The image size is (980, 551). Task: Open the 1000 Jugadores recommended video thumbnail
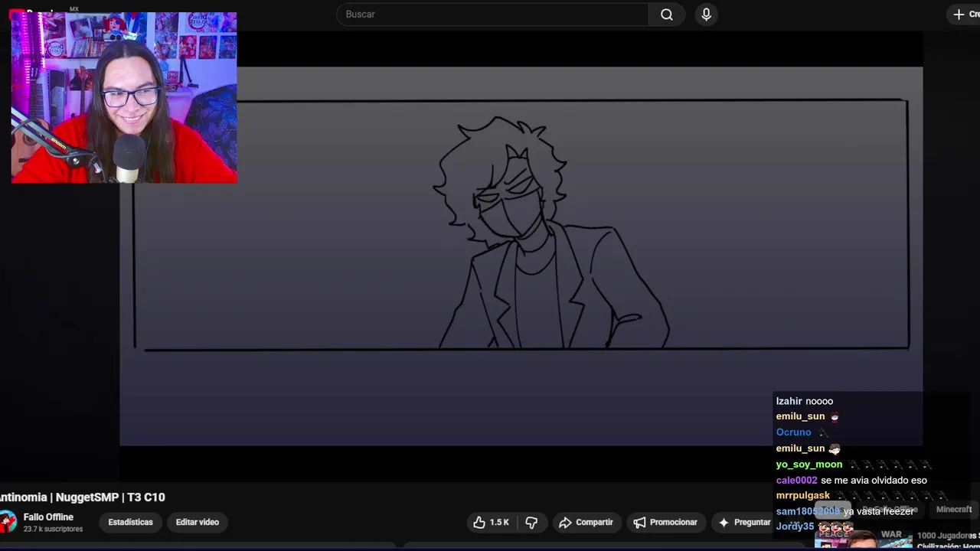coord(864,539)
